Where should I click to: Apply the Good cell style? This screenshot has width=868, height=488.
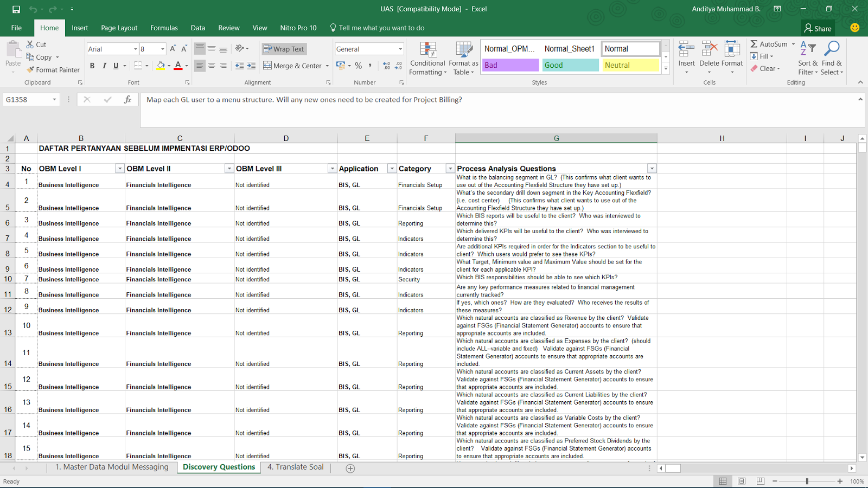click(570, 65)
